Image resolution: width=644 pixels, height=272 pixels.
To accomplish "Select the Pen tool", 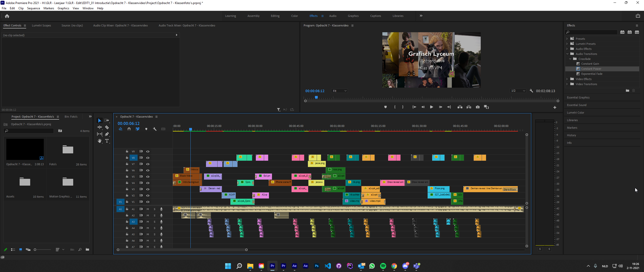I will (107, 134).
